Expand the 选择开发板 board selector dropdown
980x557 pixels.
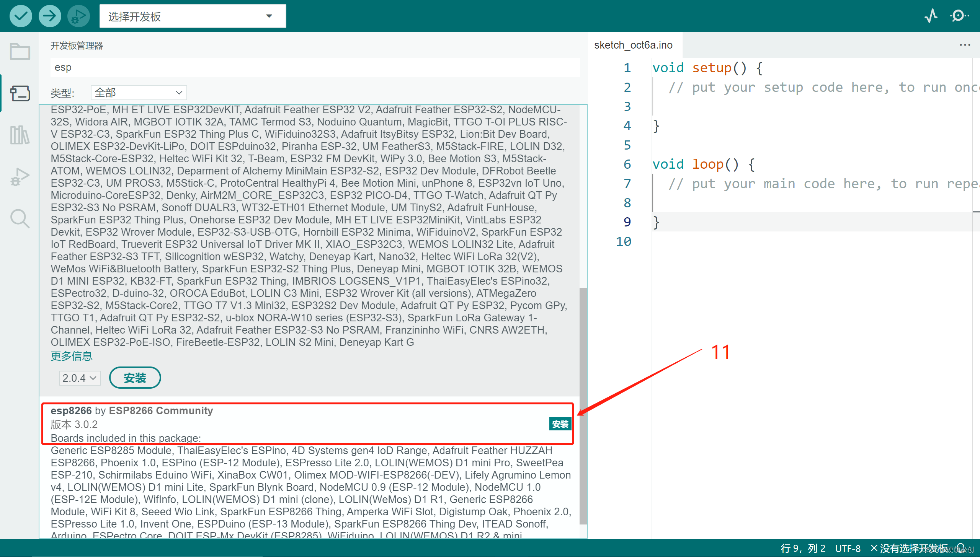(193, 16)
